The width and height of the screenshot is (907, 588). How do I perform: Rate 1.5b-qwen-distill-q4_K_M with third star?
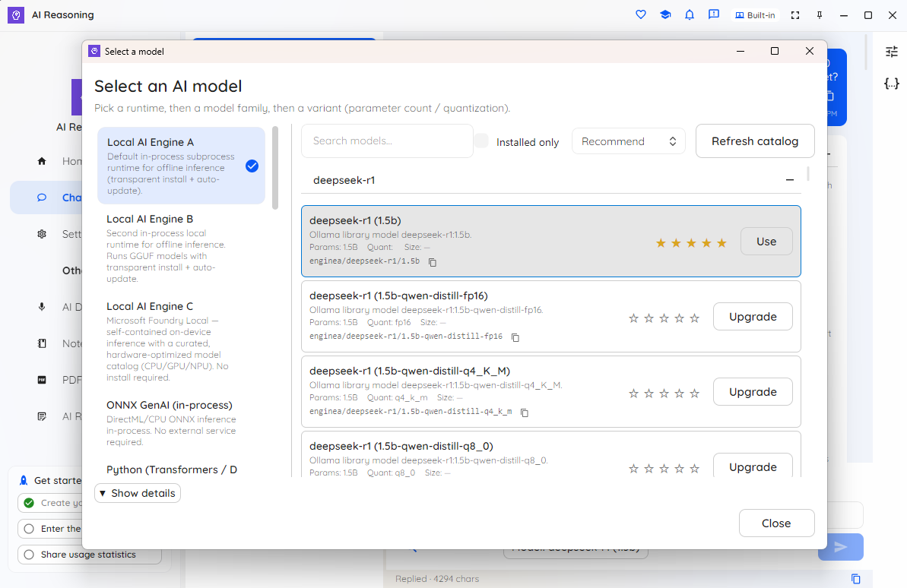pyautogui.click(x=664, y=394)
